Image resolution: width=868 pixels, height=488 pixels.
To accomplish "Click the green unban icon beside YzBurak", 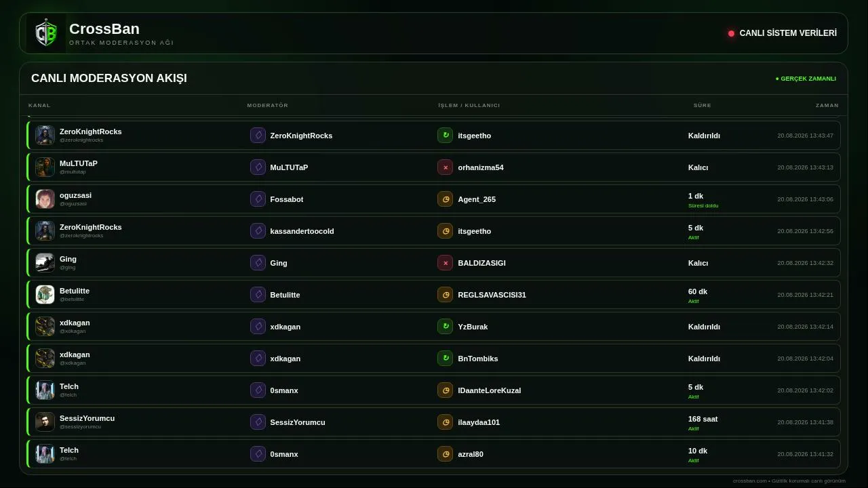I will pos(445,327).
